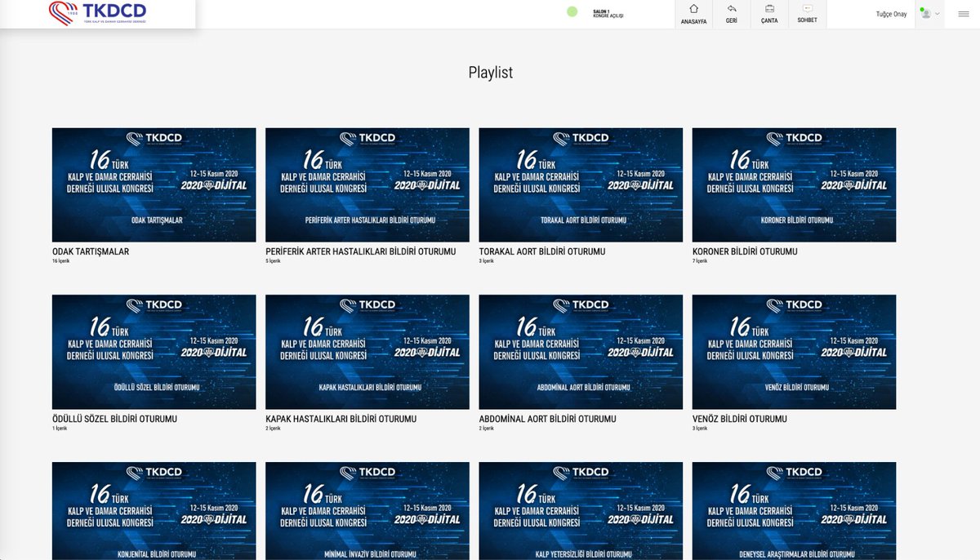Open the hamburger menu icon
Viewport: 980px width, 560px height.
coord(963,14)
